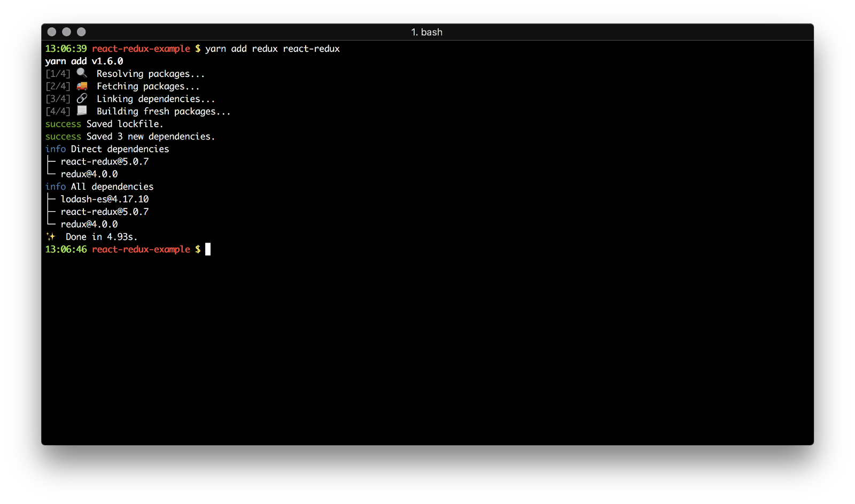Maximize the bash terminal window
The width and height of the screenshot is (855, 504).
(81, 32)
